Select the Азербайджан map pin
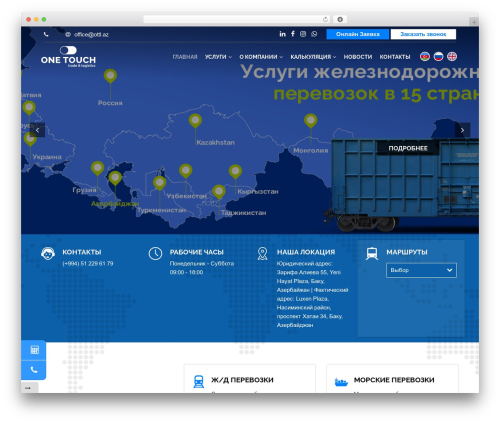 click(x=115, y=178)
